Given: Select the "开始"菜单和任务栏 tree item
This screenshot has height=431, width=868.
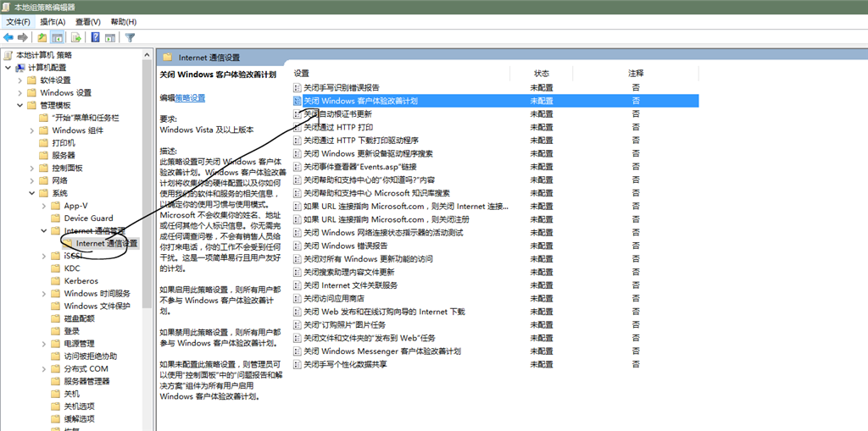Looking at the screenshot, I should click(86, 118).
